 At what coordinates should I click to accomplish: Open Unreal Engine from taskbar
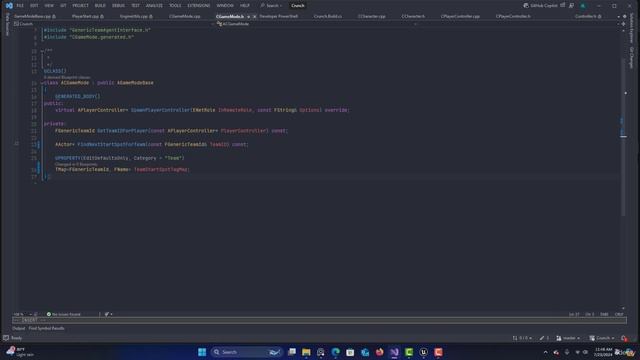click(424, 352)
